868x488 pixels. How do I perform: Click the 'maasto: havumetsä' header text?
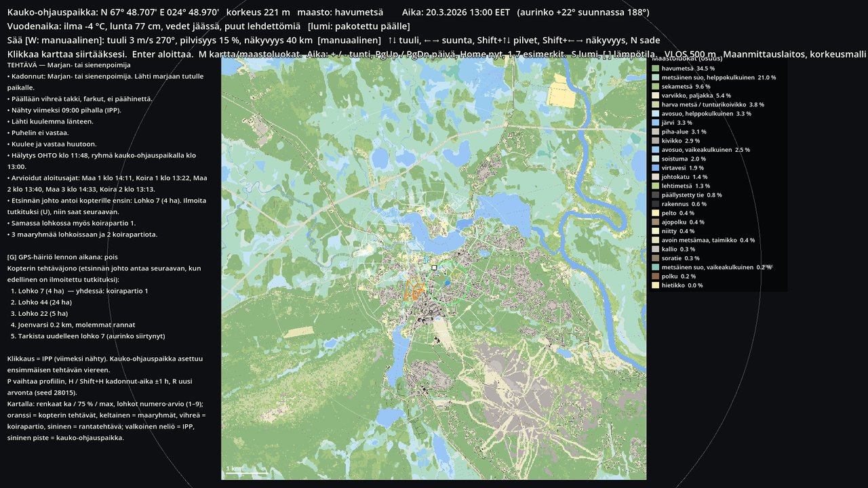tap(342, 12)
